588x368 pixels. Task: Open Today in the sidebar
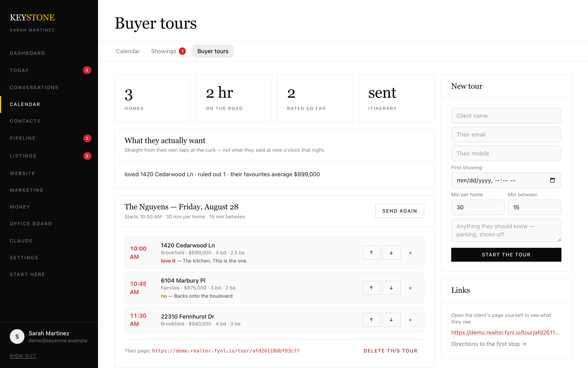click(x=49, y=70)
